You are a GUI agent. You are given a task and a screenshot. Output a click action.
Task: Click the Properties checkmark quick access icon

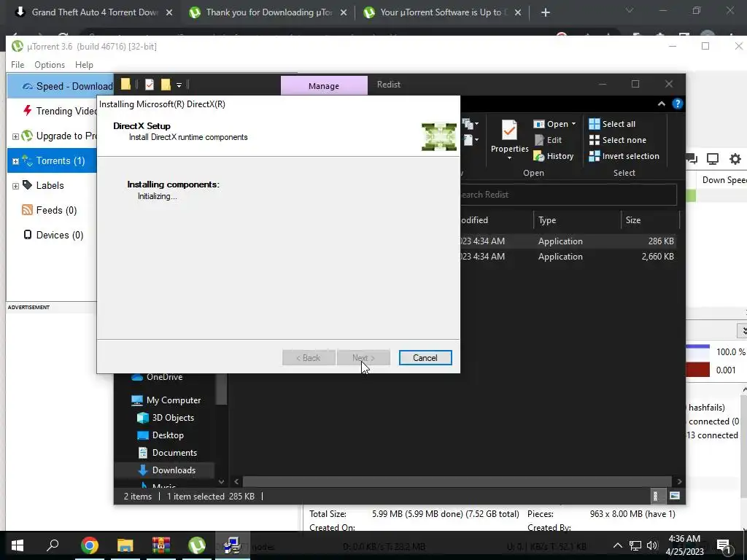[150, 85]
